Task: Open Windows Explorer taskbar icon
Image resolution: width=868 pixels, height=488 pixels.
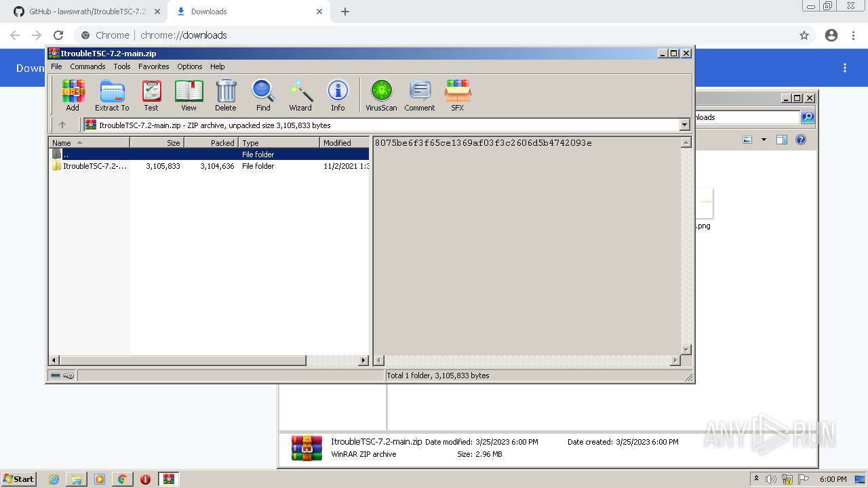Action: (x=77, y=479)
